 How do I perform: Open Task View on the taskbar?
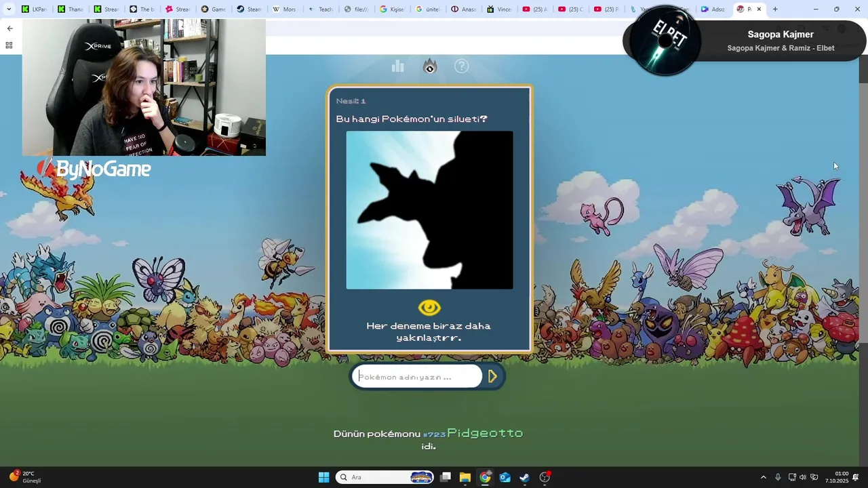tap(446, 477)
